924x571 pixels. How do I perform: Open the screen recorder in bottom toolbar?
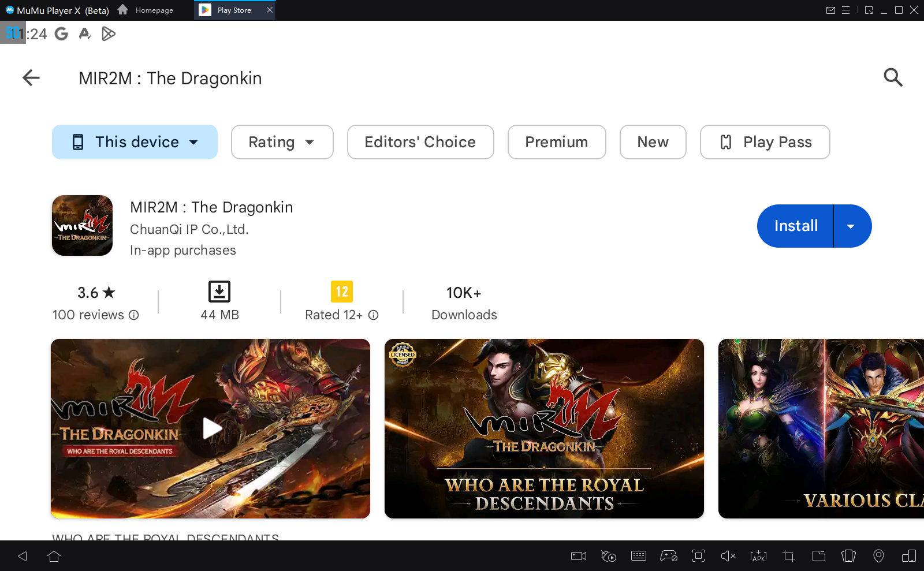578,556
